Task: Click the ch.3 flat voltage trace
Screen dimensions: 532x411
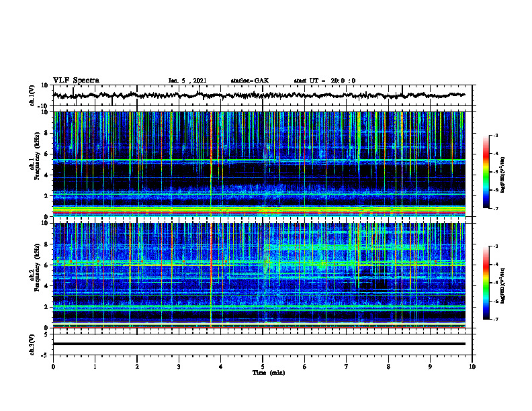Action: [259, 344]
